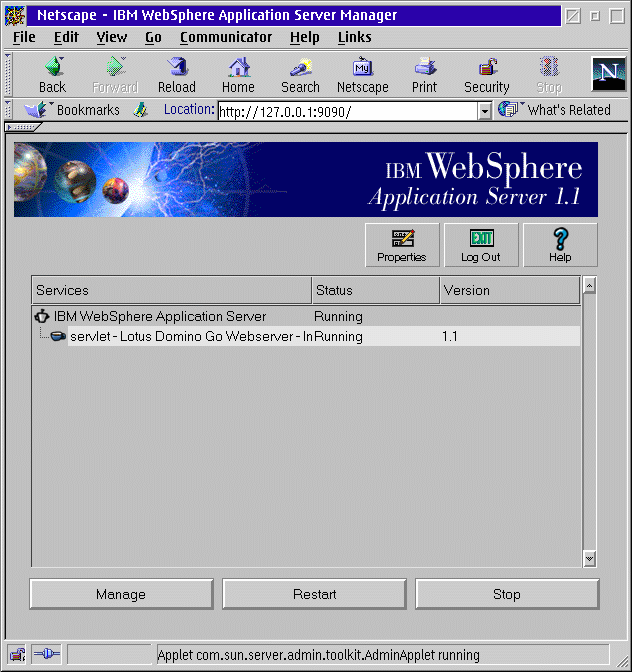
Task: Click the WebSphere Application Server tree icon
Action: click(42, 316)
